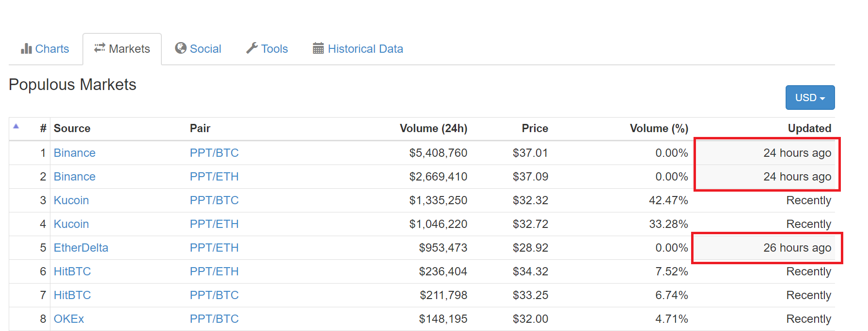Click the globe icon next to Social

click(x=181, y=48)
